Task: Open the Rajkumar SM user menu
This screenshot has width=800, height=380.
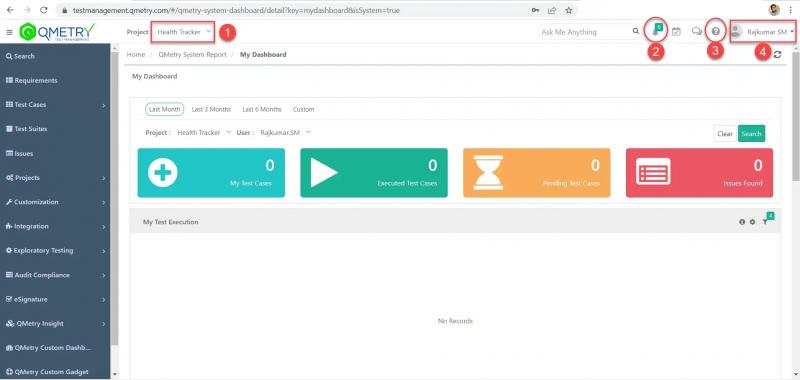Action: 763,32
